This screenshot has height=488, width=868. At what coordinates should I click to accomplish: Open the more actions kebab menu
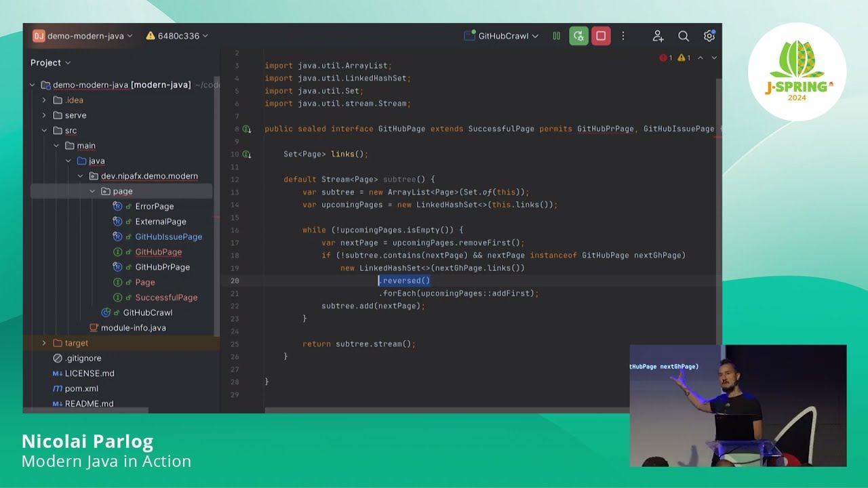tap(623, 36)
